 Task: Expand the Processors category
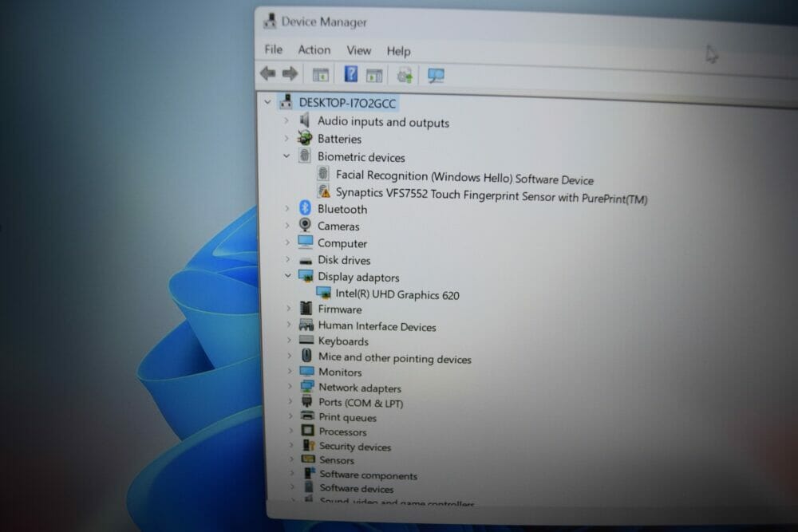coord(290,431)
